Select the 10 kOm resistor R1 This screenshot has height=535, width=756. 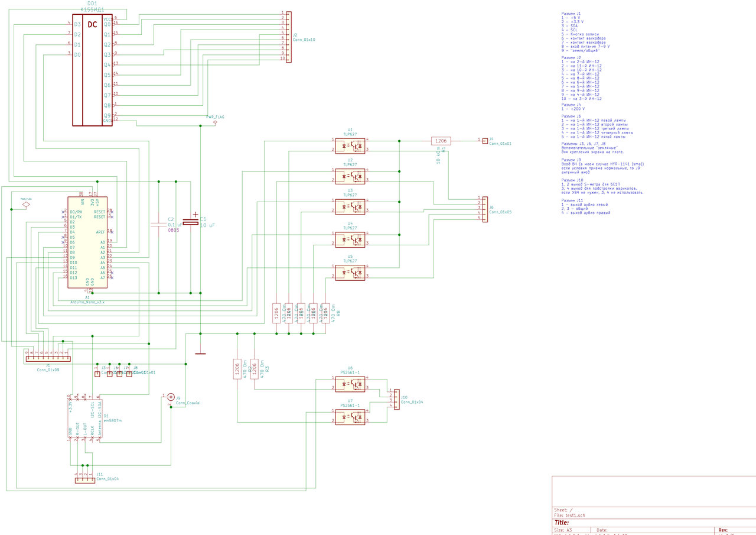pos(441,141)
